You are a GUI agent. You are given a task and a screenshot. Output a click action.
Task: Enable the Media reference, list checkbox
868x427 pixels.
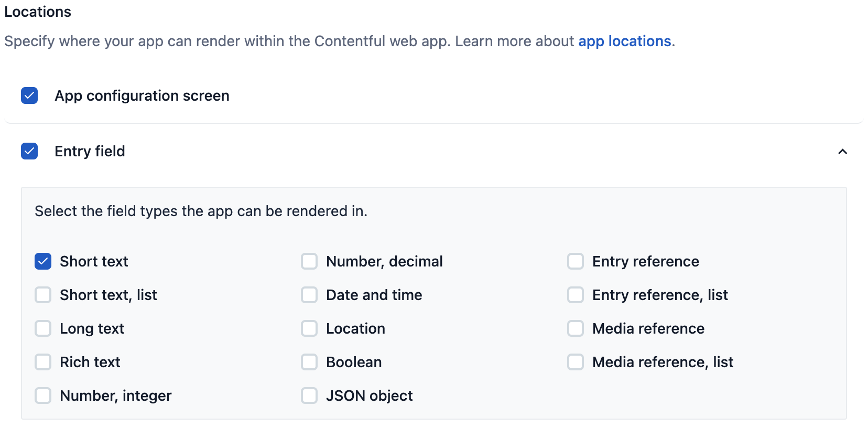[x=576, y=362]
